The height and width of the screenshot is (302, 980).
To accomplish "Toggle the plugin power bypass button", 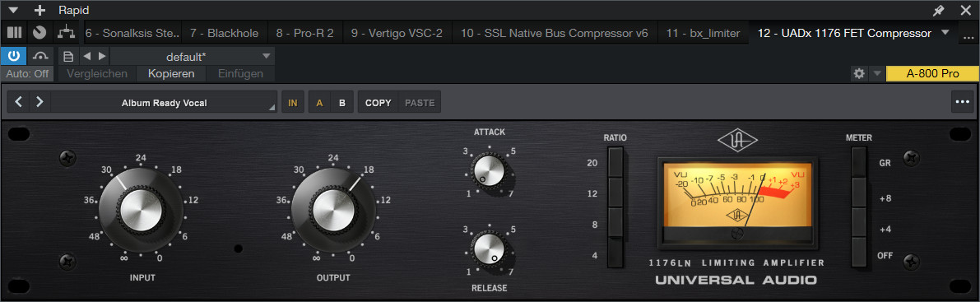I will (x=14, y=56).
